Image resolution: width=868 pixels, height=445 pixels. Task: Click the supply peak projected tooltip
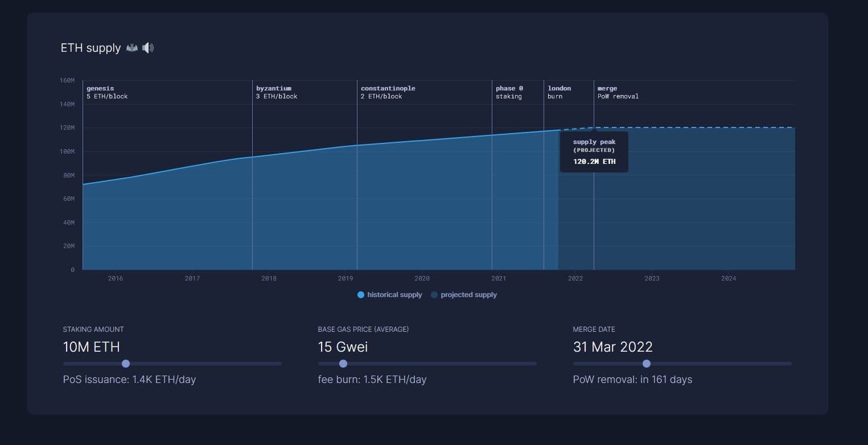(x=594, y=152)
